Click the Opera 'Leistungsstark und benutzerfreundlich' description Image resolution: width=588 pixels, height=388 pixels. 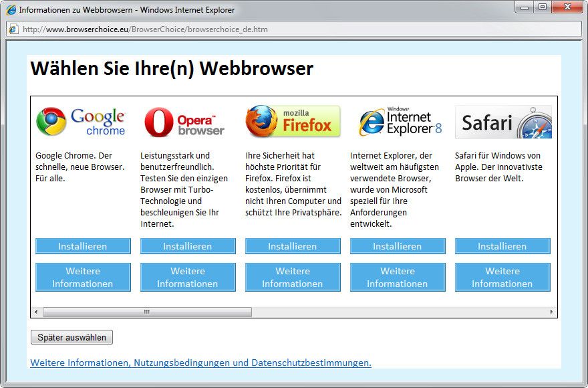(184, 190)
